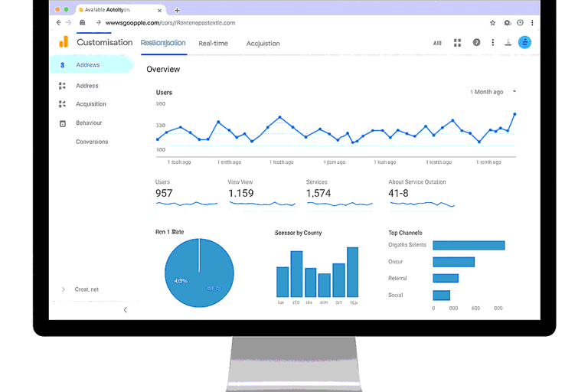Image resolution: width=588 pixels, height=392 pixels.
Task: Switch to the Customisation tab
Action: [105, 42]
